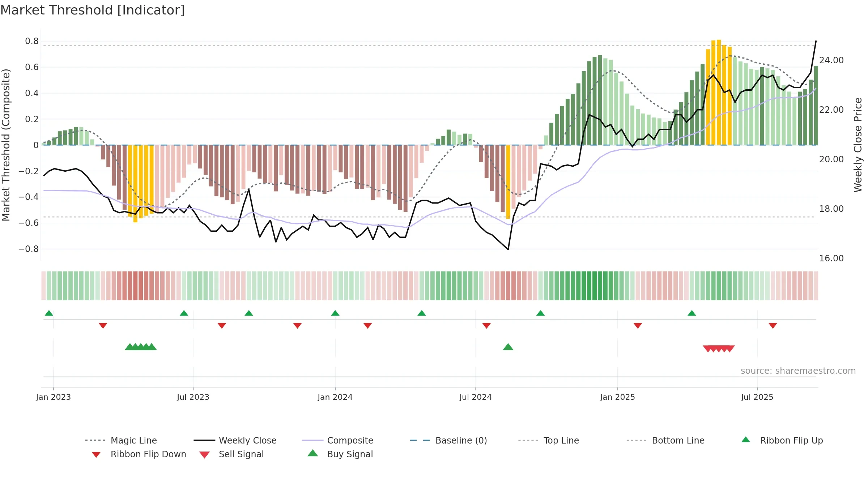Click the Jan 2023 x-axis label
The height and width of the screenshot is (488, 868).
pos(54,397)
